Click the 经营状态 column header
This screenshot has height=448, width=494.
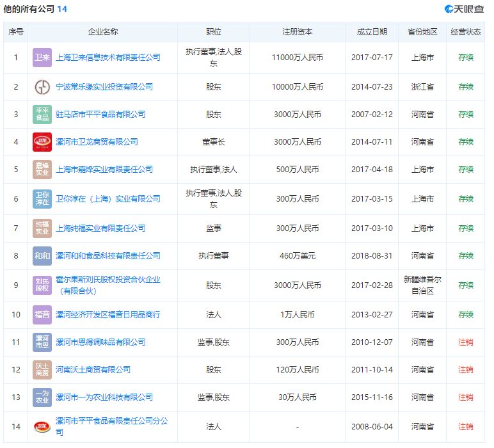tap(466, 32)
